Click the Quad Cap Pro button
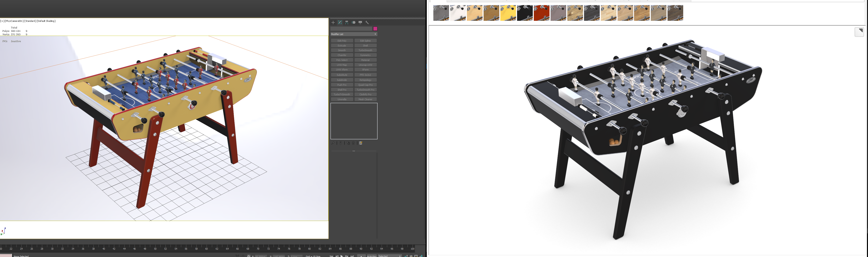The image size is (868, 257). coord(365,85)
